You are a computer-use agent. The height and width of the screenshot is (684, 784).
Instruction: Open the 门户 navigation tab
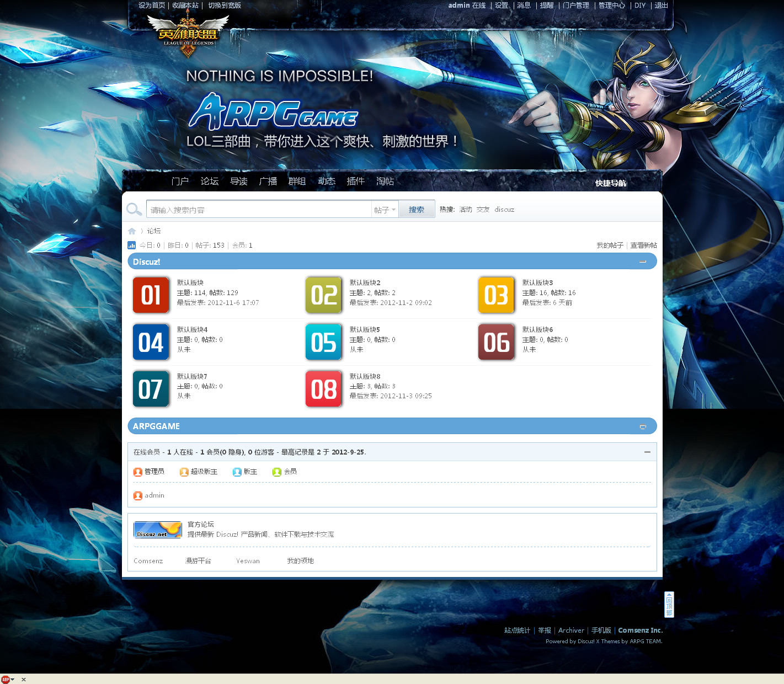pos(180,181)
